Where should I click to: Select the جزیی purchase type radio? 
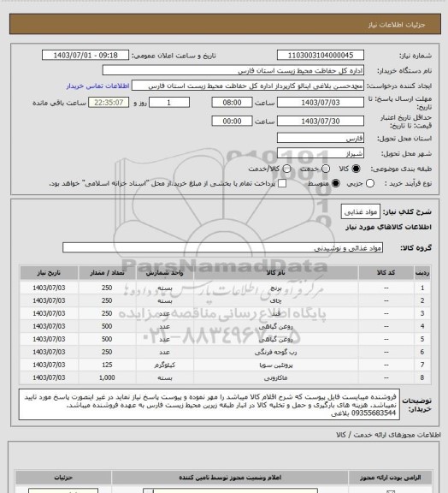tap(370, 183)
